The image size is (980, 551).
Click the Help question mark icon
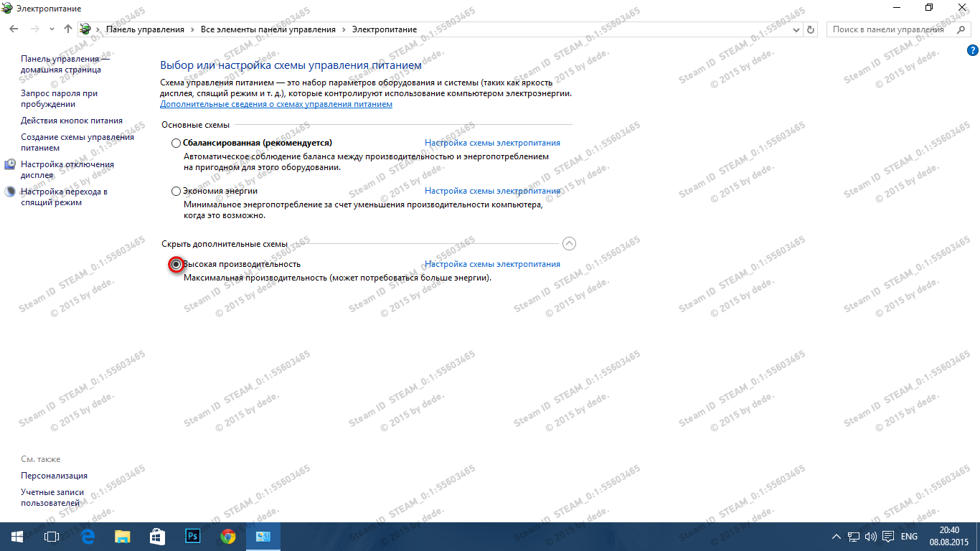pyautogui.click(x=973, y=50)
